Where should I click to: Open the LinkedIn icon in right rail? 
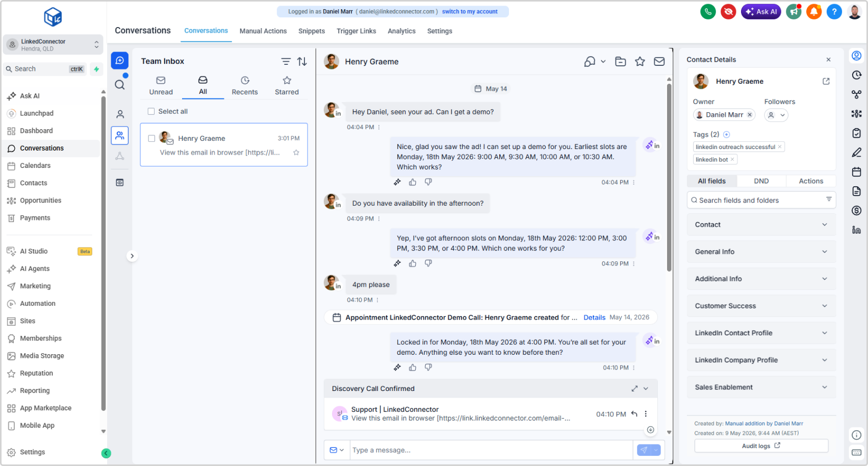pos(857,230)
